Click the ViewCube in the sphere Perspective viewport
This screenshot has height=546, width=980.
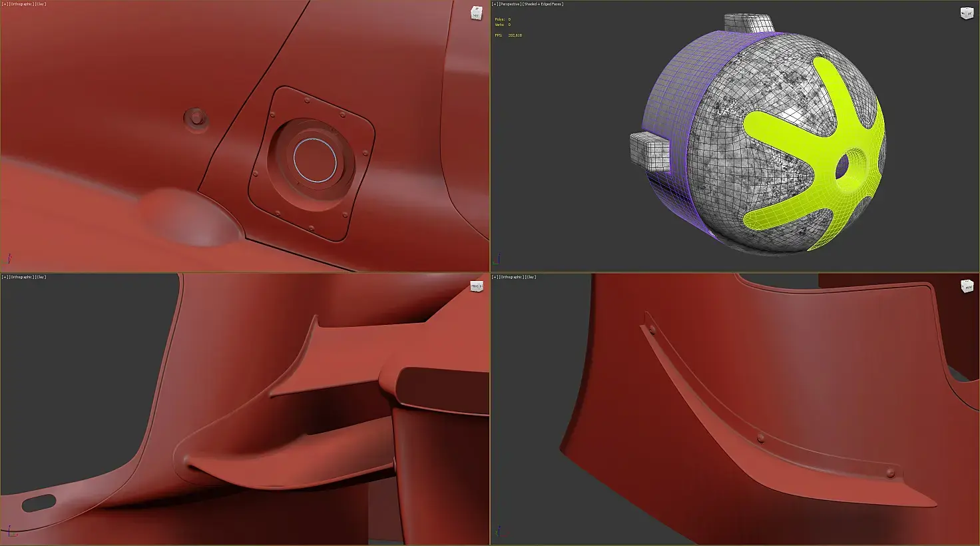966,13
